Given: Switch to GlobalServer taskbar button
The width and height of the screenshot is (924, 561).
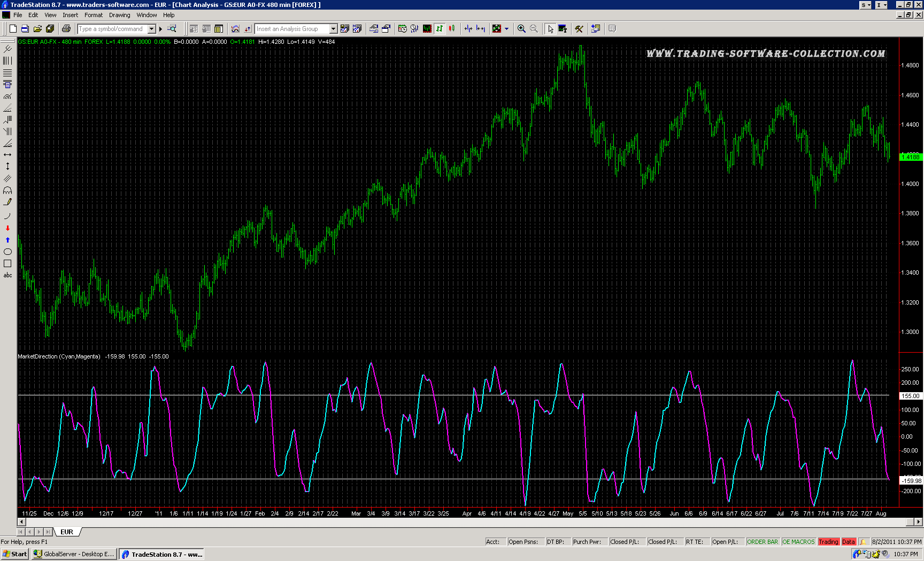Looking at the screenshot, I should [x=74, y=554].
